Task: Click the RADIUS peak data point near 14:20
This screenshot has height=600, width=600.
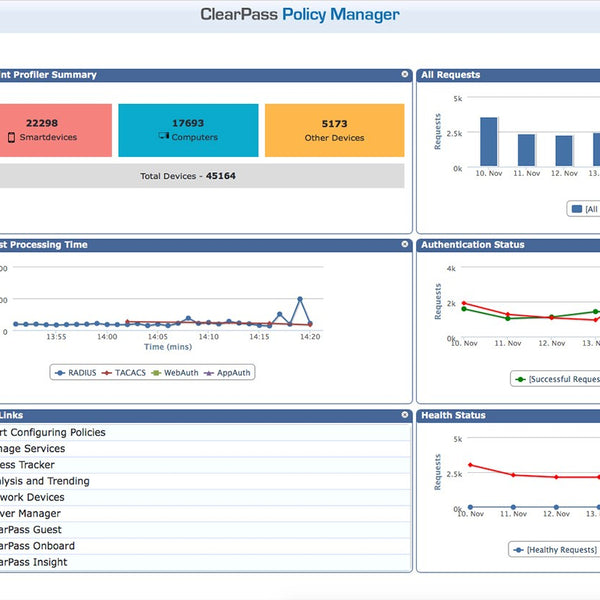Action: [300, 299]
